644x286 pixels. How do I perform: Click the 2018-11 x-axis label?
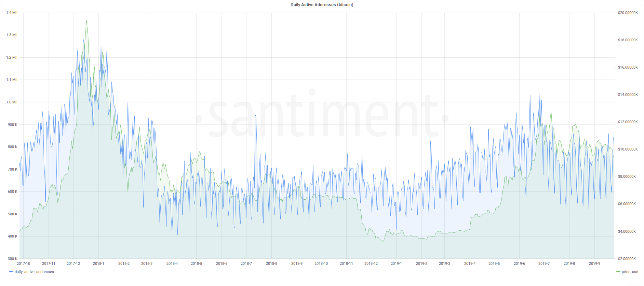coord(346,263)
